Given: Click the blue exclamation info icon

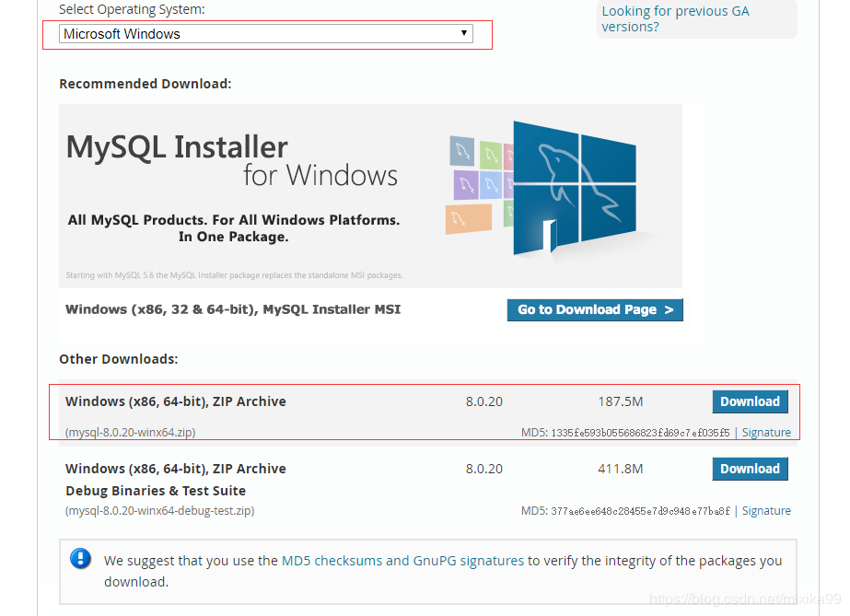Looking at the screenshot, I should (80, 558).
